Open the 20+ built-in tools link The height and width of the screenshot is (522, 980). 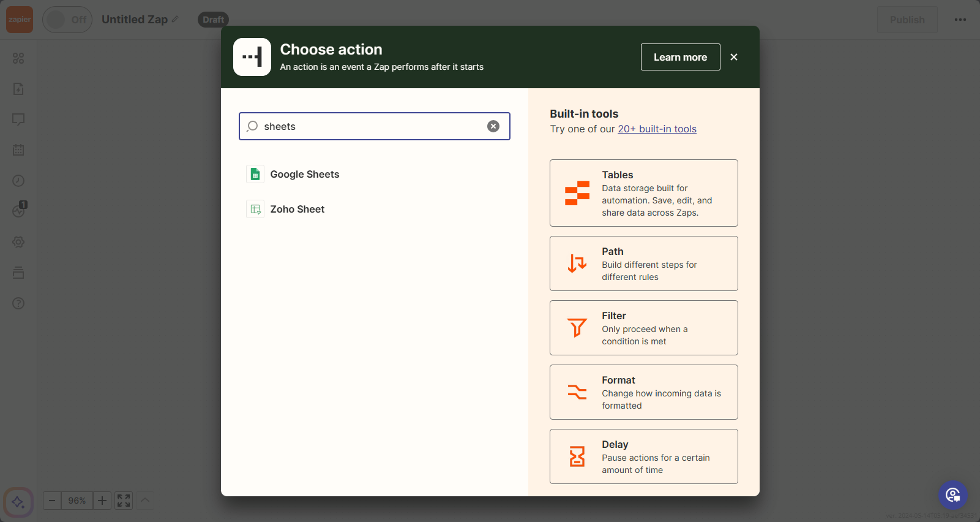(x=657, y=129)
